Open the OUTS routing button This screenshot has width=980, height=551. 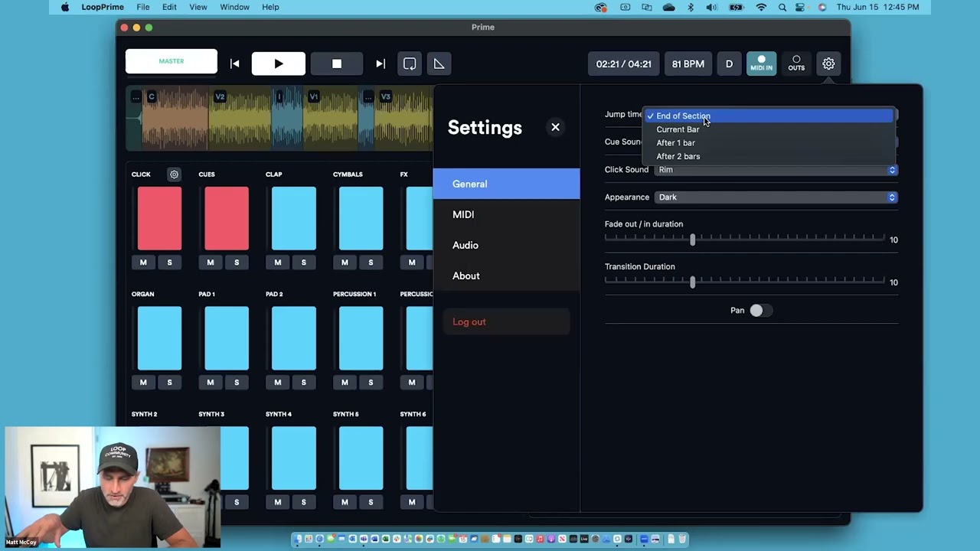click(x=796, y=64)
